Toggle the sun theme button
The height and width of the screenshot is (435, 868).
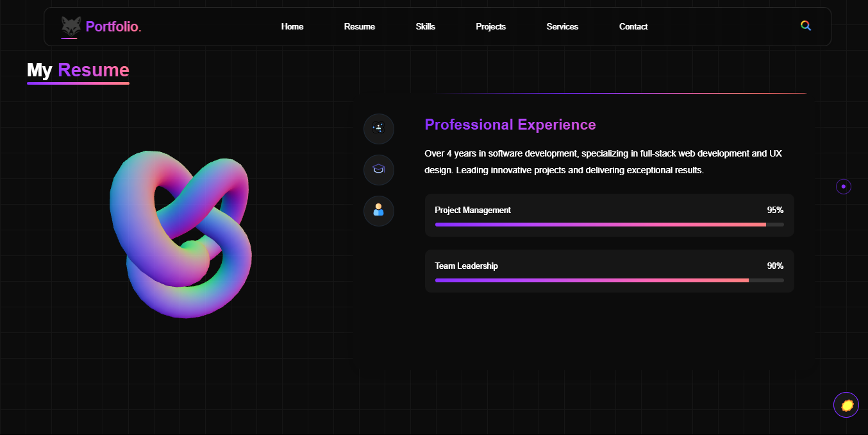point(846,405)
